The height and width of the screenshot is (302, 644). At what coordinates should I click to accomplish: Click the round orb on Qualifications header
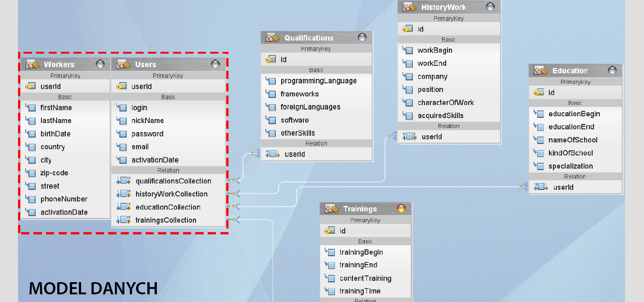coord(362,37)
